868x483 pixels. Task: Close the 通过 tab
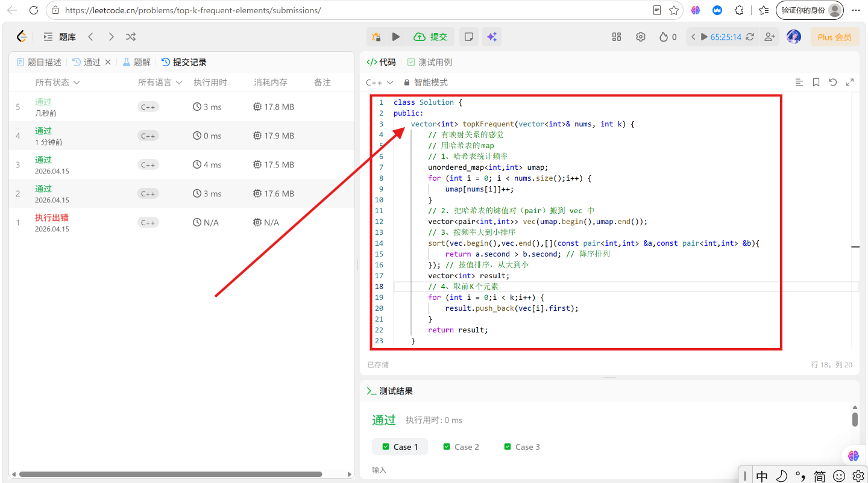108,62
